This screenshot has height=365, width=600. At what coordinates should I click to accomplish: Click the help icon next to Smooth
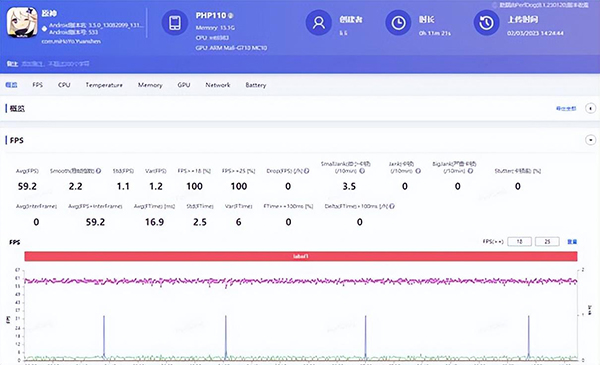[98, 171]
